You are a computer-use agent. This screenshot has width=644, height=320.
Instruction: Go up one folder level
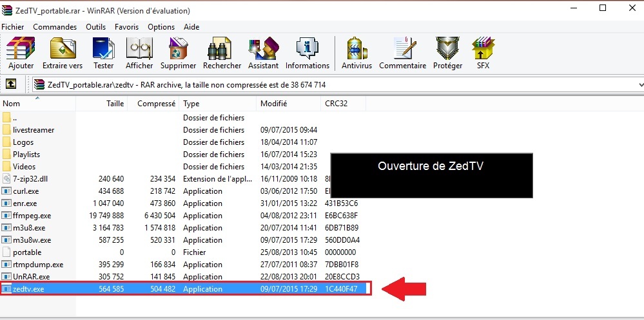[x=11, y=84]
